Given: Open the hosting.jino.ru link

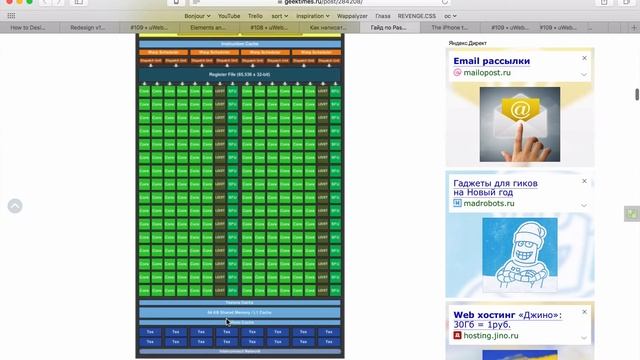Looking at the screenshot, I should 491,336.
